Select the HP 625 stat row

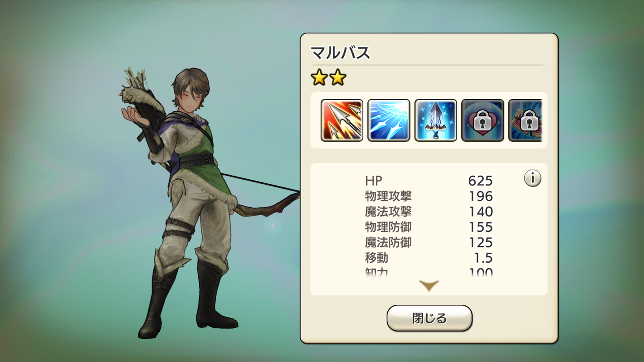[428, 181]
